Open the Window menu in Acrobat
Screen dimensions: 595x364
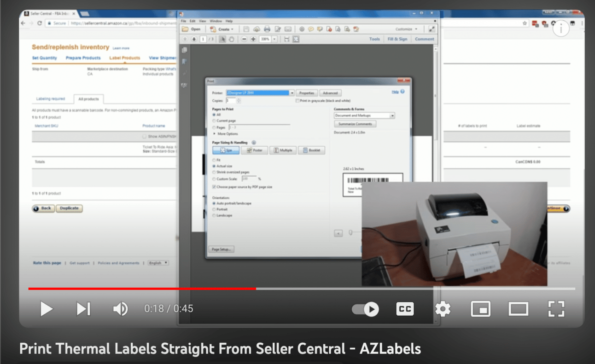click(216, 21)
